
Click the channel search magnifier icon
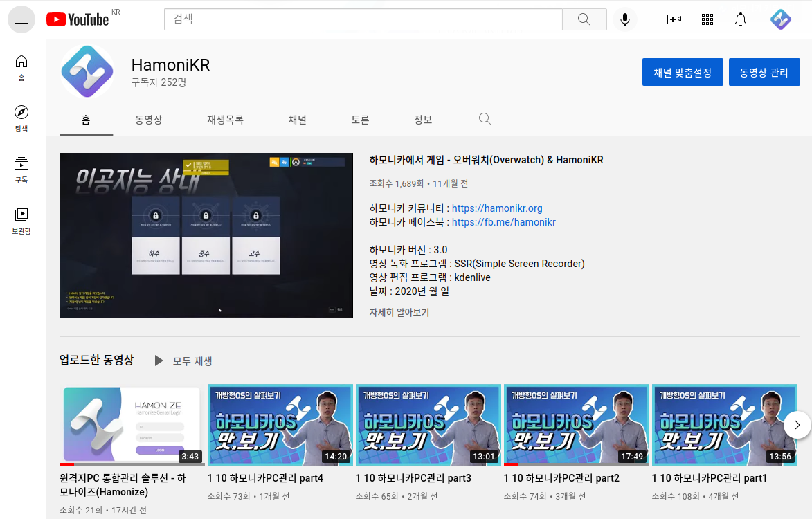pyautogui.click(x=485, y=118)
